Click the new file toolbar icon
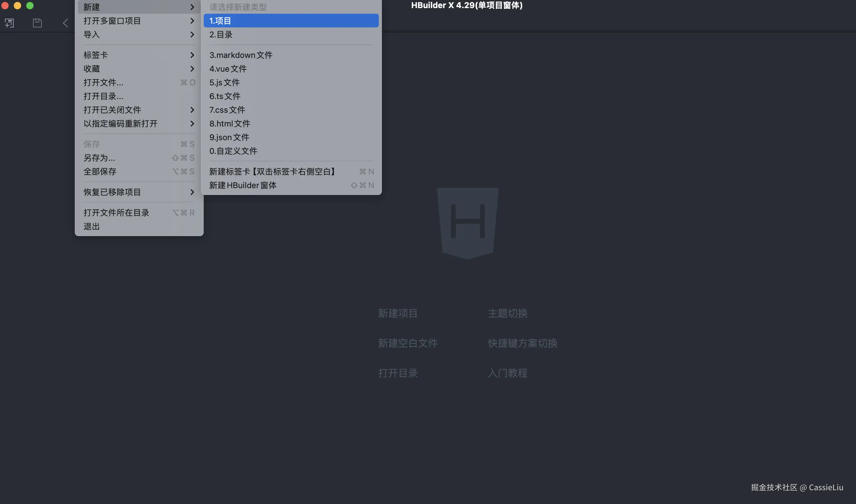Viewport: 856px width, 504px height. (x=9, y=23)
